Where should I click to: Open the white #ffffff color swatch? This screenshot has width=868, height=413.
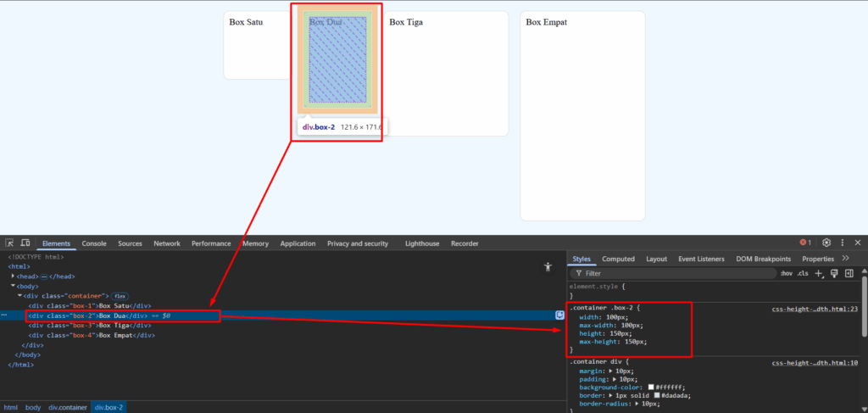coord(652,388)
